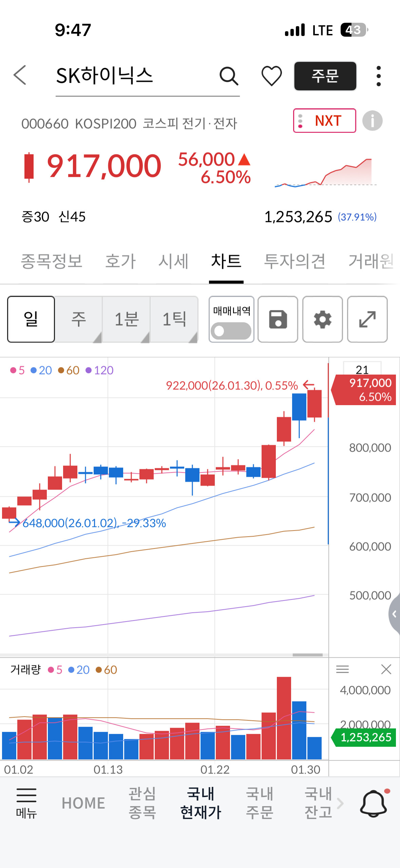Tap the 거래량 volume 5 legend

(55, 670)
